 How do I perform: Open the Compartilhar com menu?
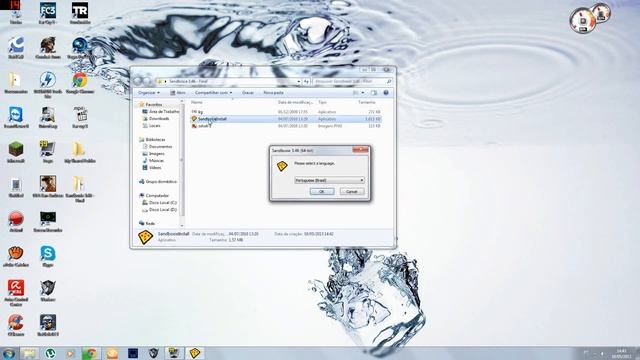click(213, 93)
